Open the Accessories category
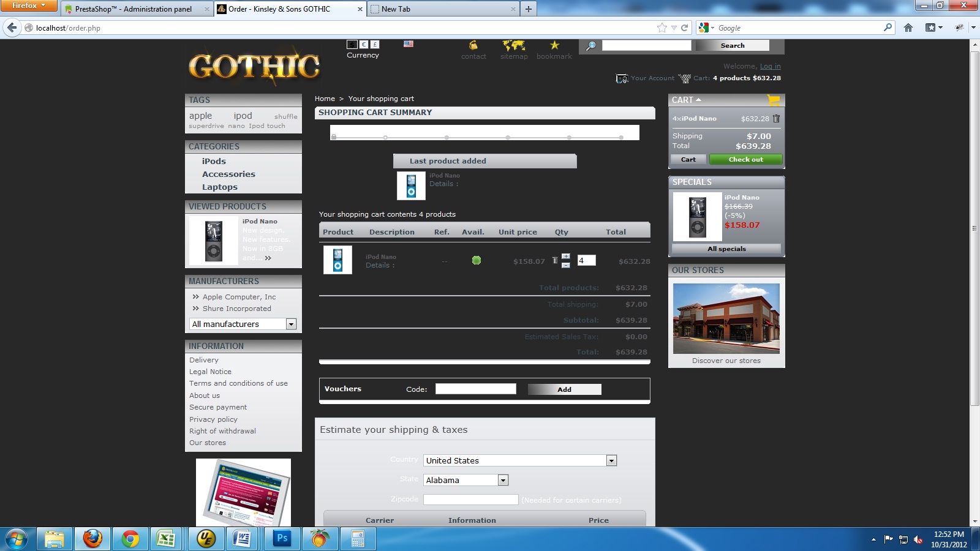This screenshot has width=980, height=551. (228, 174)
